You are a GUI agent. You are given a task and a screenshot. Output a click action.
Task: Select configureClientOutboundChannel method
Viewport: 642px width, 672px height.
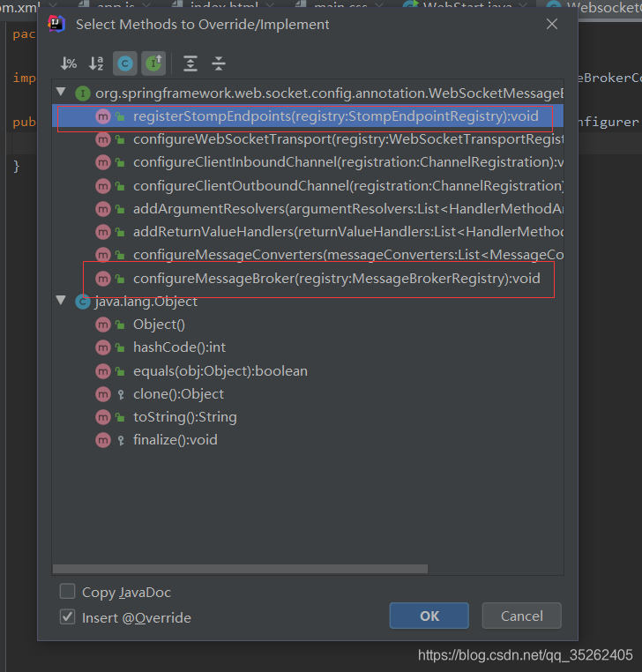[x=308, y=185]
